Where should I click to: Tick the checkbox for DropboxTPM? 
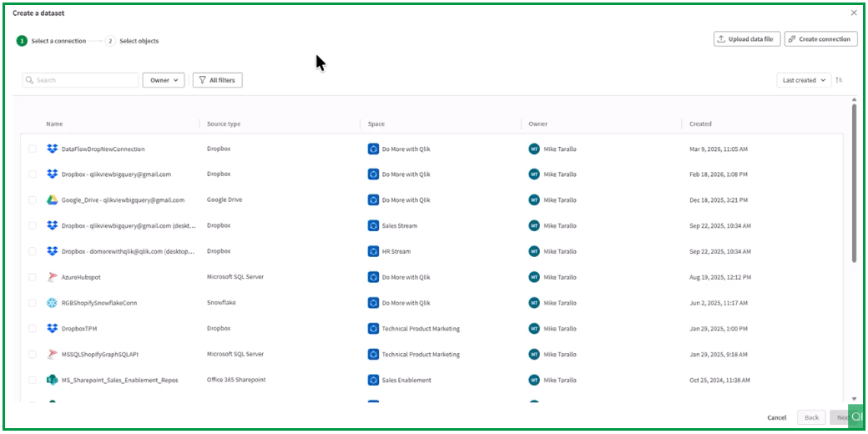33,329
